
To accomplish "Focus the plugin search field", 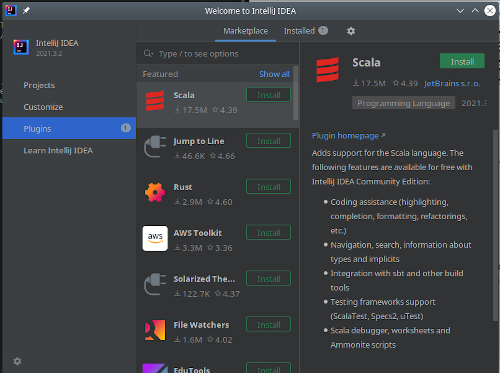I will pyautogui.click(x=218, y=54).
